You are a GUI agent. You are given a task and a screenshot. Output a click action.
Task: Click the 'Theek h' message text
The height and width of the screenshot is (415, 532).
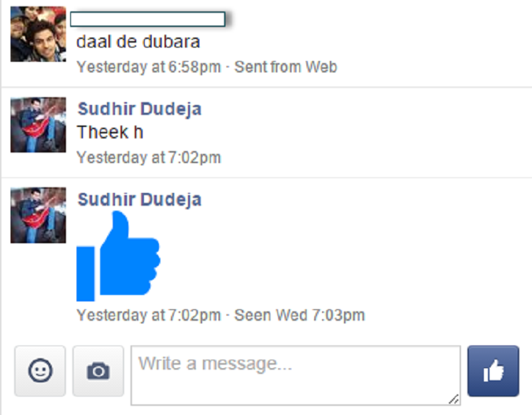tap(110, 132)
